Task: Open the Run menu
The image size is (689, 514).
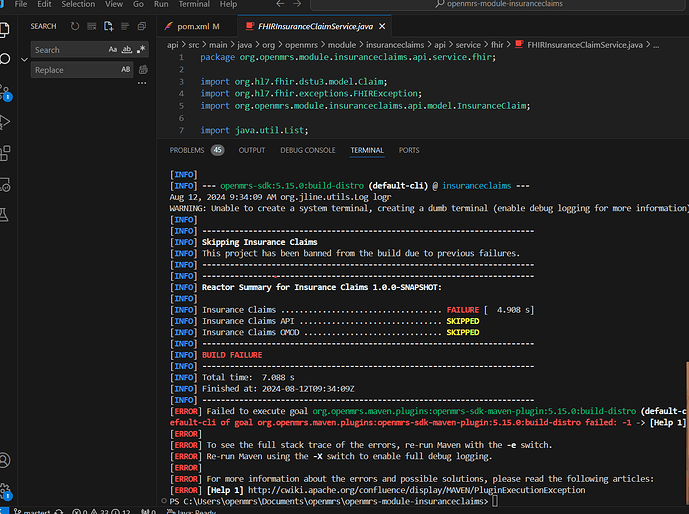Action: tap(161, 4)
